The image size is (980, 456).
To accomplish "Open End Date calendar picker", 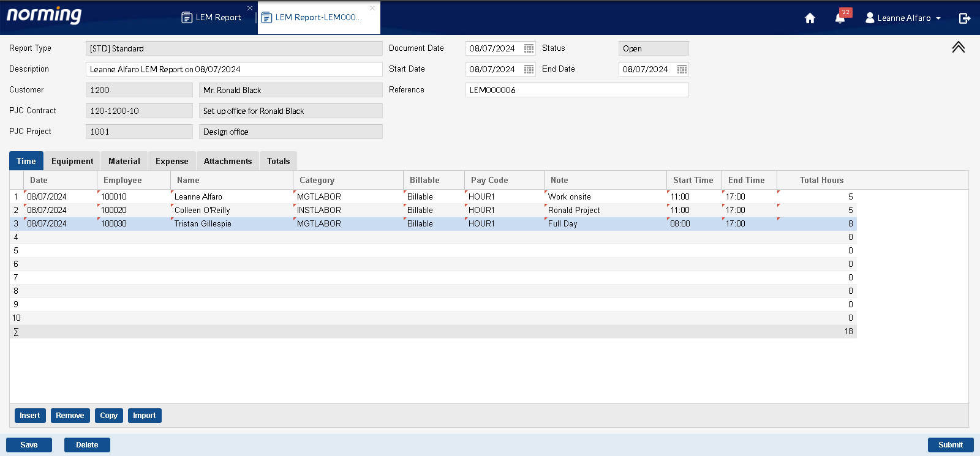I will (682, 69).
